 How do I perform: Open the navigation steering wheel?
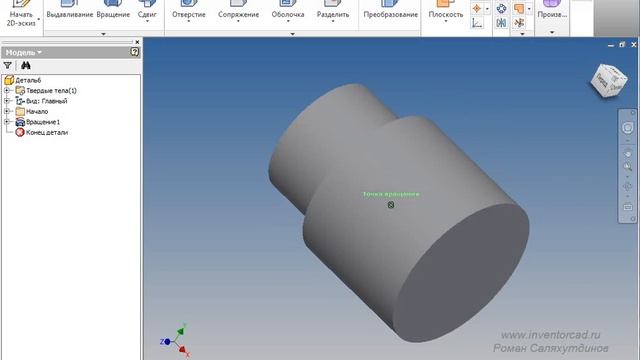(628, 128)
